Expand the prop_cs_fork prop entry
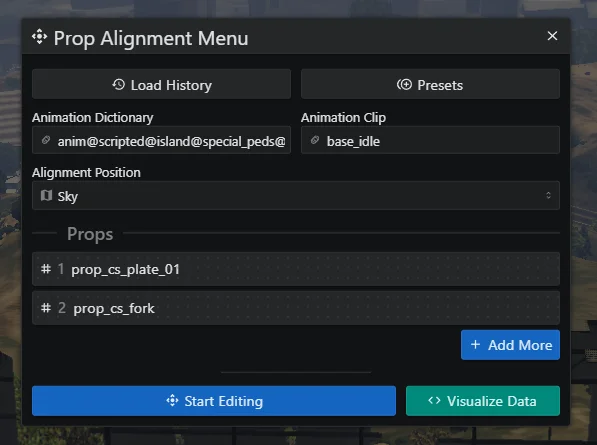The height and width of the screenshot is (445, 597). coord(296,308)
